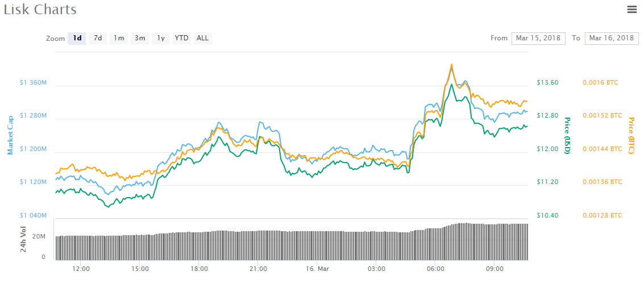Screen dimensions: 644x284
Task: Choose the 1y zoom range
Action: [x=161, y=38]
